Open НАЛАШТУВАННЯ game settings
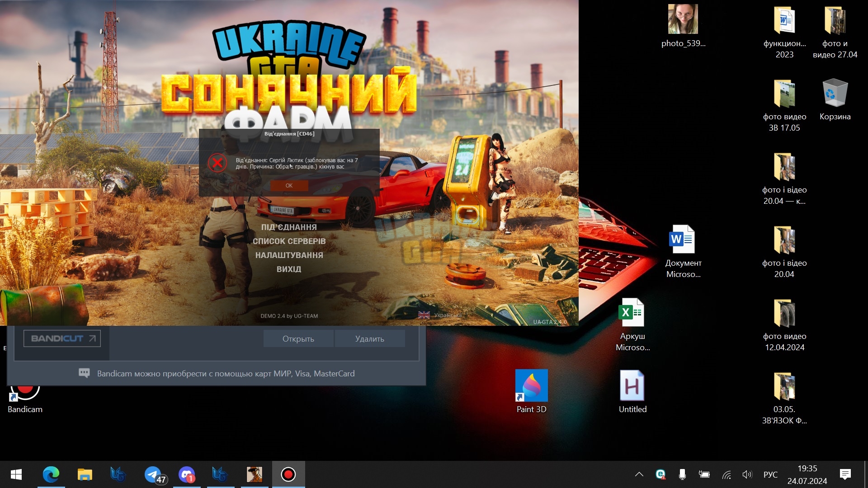This screenshot has height=488, width=868. (289, 255)
